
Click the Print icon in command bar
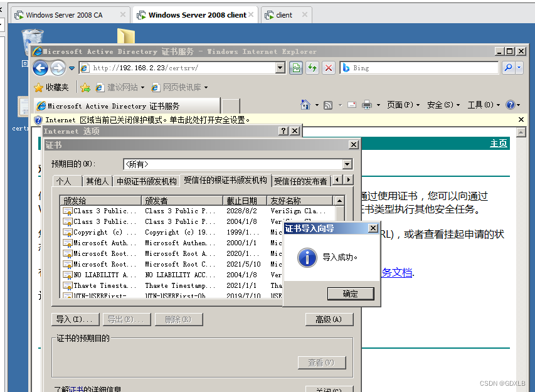367,105
